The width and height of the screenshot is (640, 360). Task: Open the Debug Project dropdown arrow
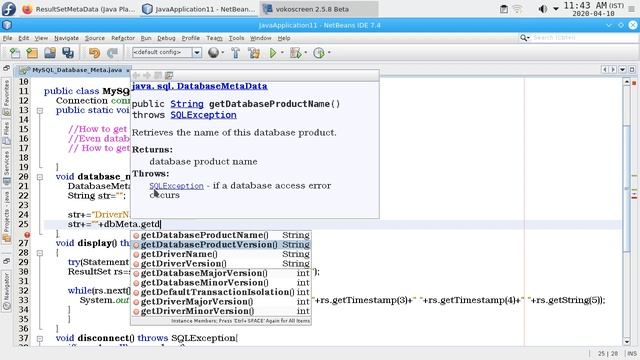coord(305,53)
